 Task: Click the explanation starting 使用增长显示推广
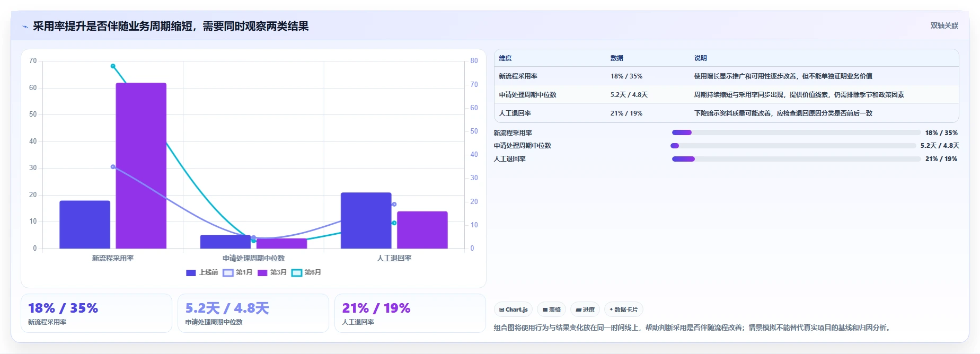point(783,76)
